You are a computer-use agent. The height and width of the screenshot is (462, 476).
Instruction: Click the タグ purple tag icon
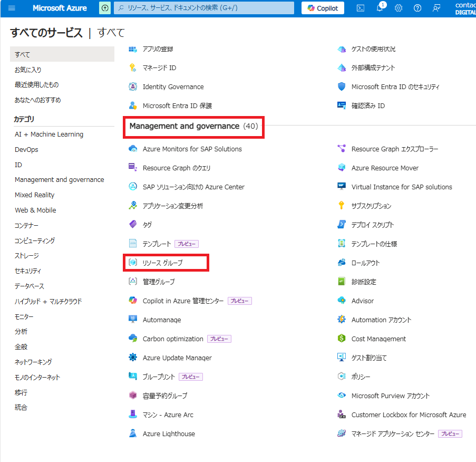133,225
